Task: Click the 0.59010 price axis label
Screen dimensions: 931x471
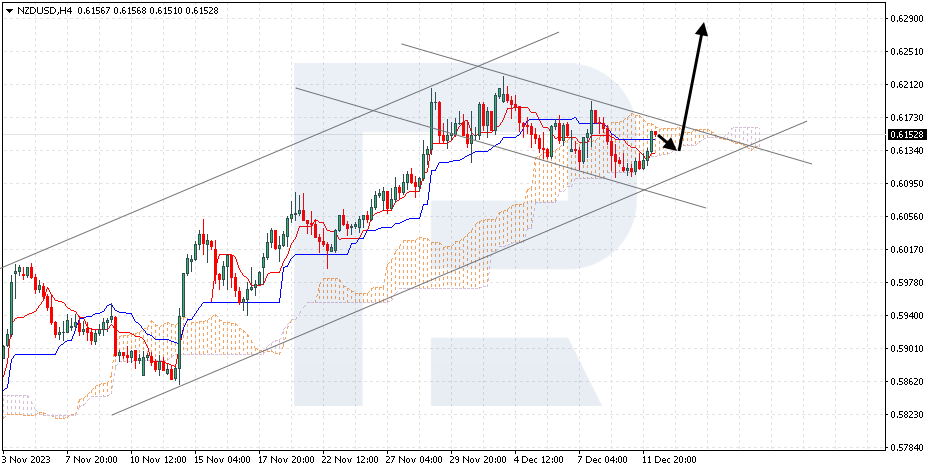Action: tap(905, 349)
